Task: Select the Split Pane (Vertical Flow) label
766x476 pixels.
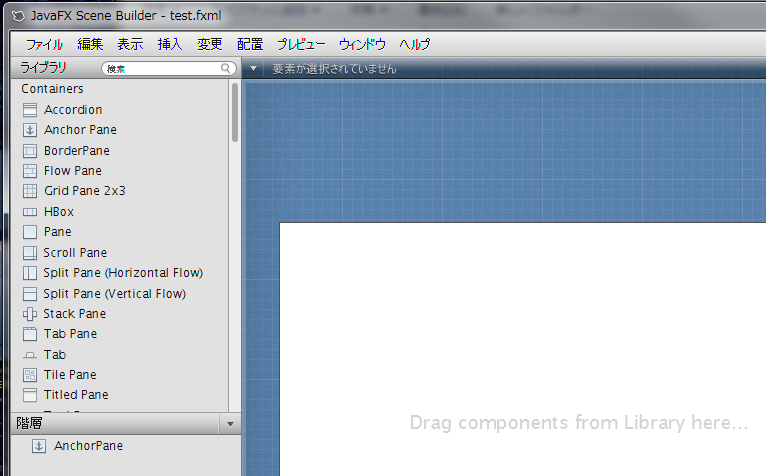Action: [115, 294]
